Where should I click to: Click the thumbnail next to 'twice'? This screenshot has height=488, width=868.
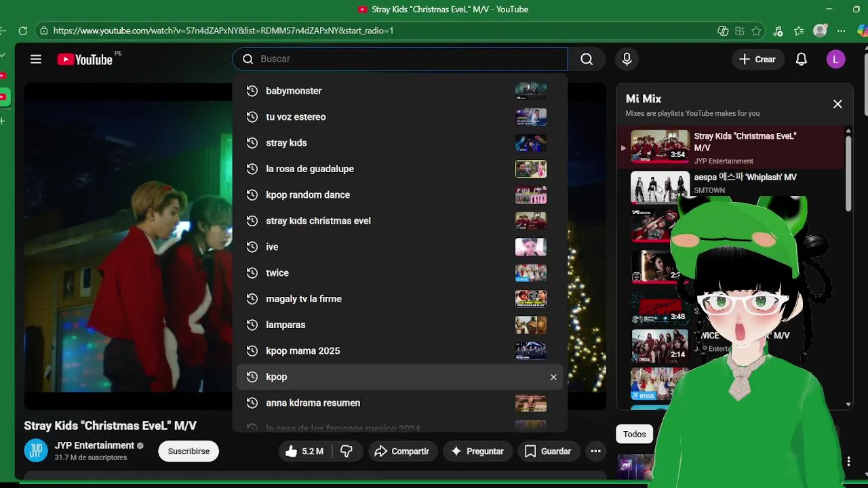(530, 272)
